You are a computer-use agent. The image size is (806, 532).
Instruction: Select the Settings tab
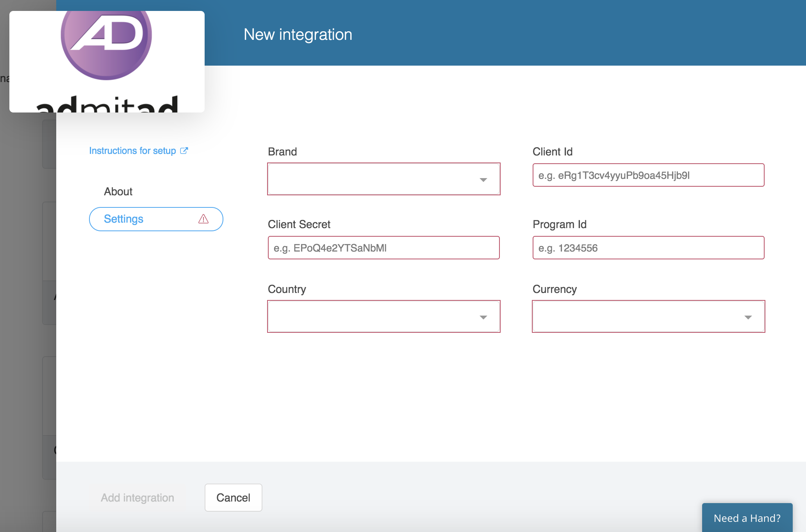[x=124, y=219]
